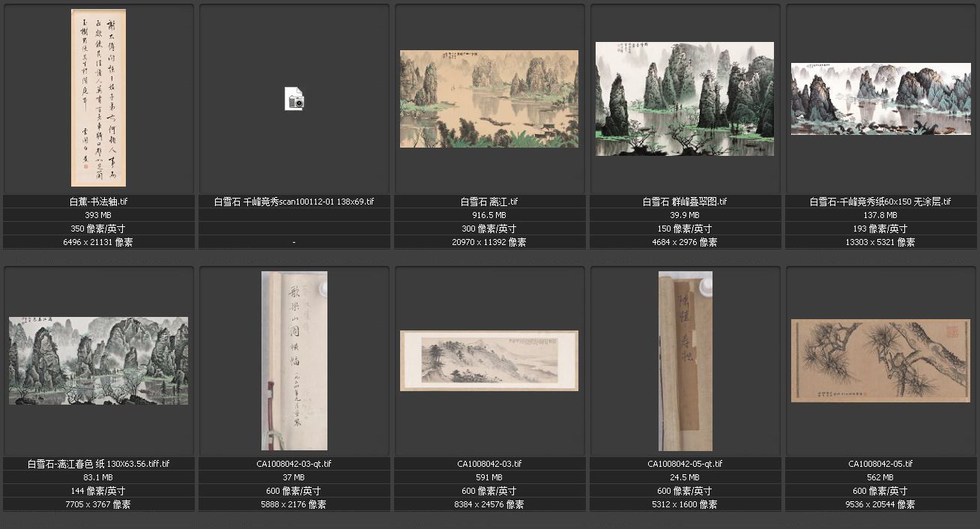The height and width of the screenshot is (529, 980).
Task: Click the 83.1 MB file size text
Action: (98, 477)
